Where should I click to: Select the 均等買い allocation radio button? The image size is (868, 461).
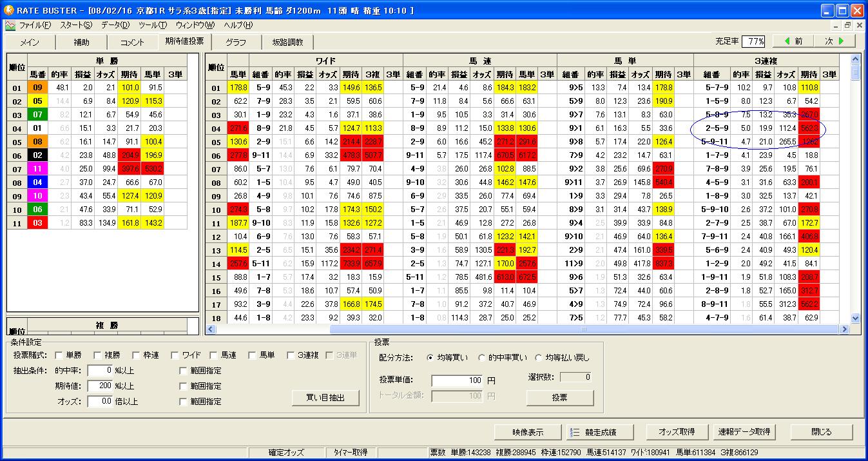[430, 357]
